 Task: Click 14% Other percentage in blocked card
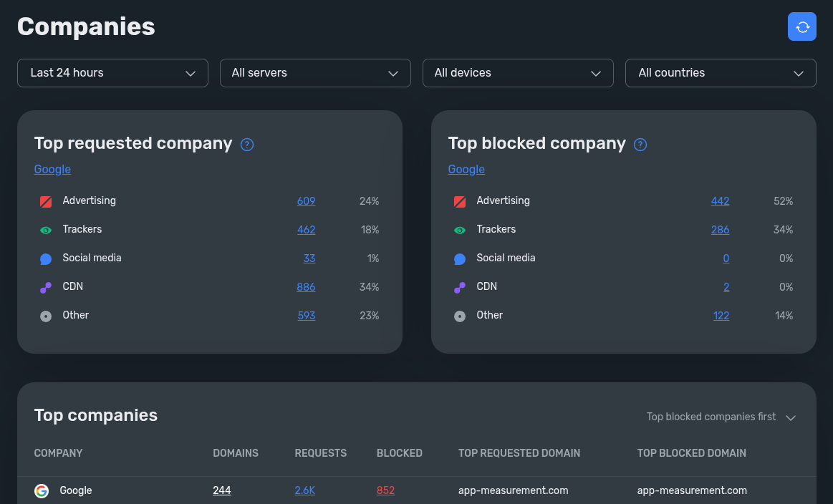click(x=784, y=316)
